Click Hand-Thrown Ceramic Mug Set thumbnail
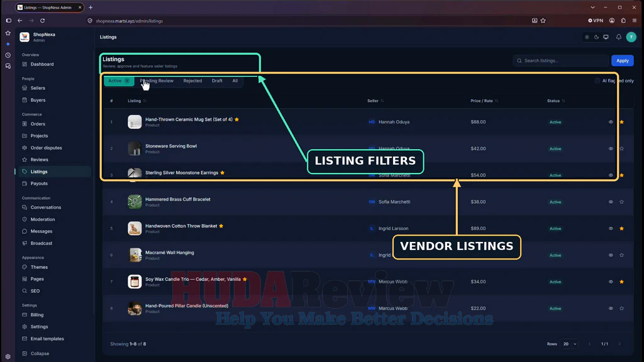 [x=135, y=122]
